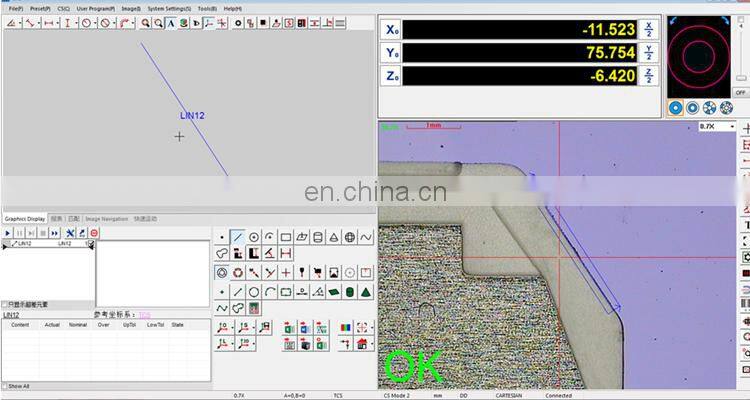Toggle the checkbox on the LIN12 program row

pos(91,244)
